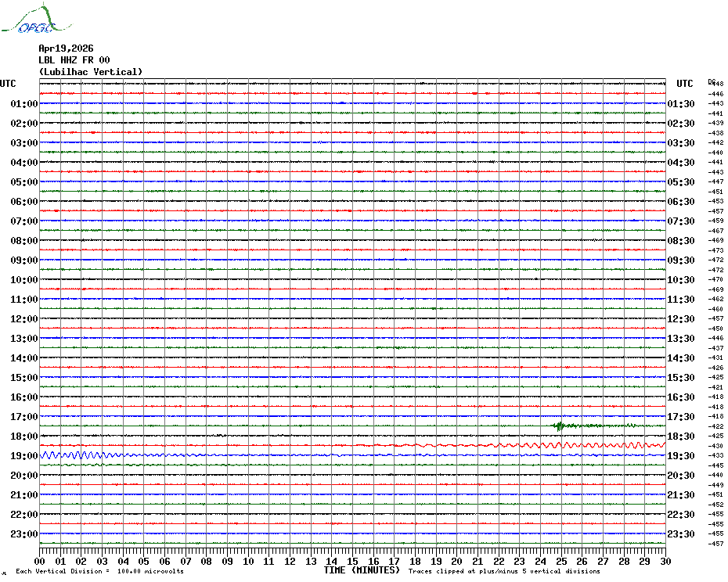This screenshot has height=582, width=728.
Task: Select the station code LBL HHZ FR 00
Action: click(x=74, y=60)
